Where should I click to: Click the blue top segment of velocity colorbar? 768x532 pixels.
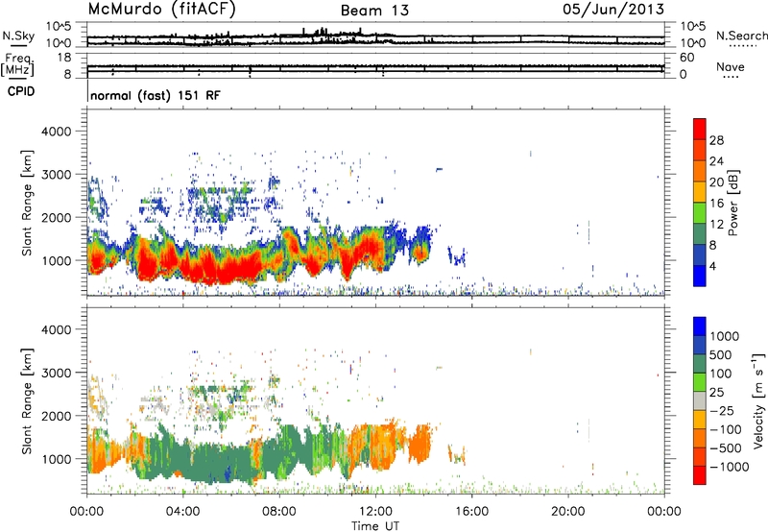(700, 326)
